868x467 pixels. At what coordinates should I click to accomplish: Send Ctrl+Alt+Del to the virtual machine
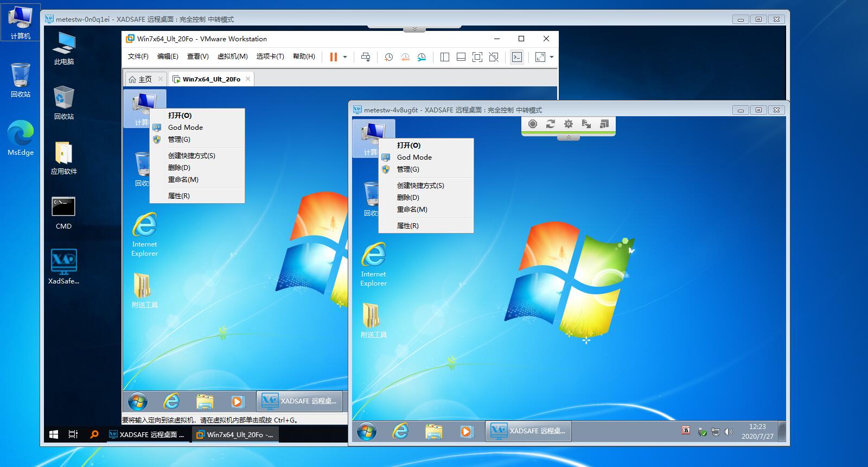click(x=366, y=57)
